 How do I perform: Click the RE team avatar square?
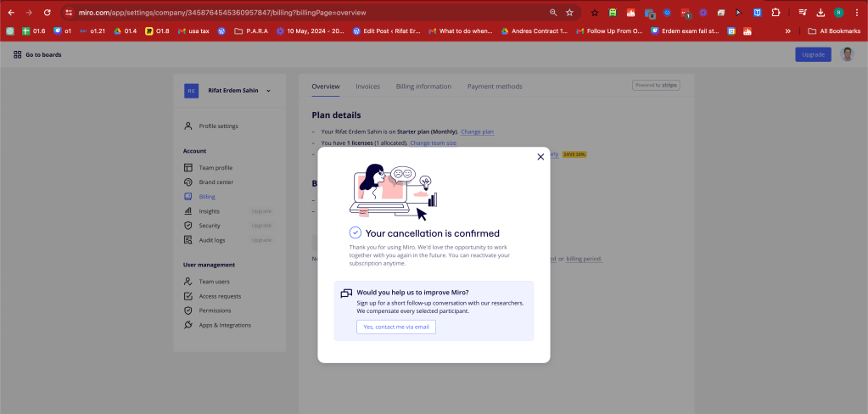pos(191,91)
